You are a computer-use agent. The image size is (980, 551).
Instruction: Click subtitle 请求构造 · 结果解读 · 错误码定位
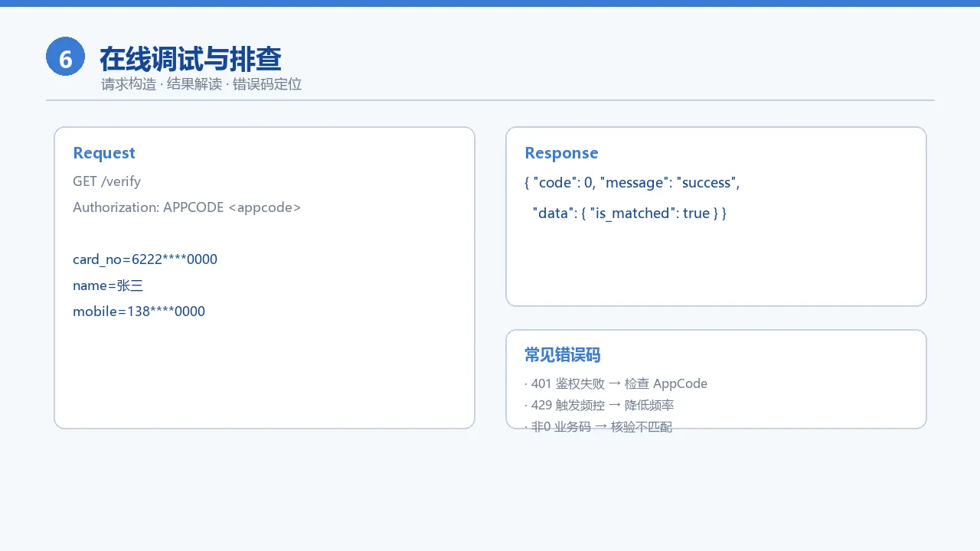(201, 84)
